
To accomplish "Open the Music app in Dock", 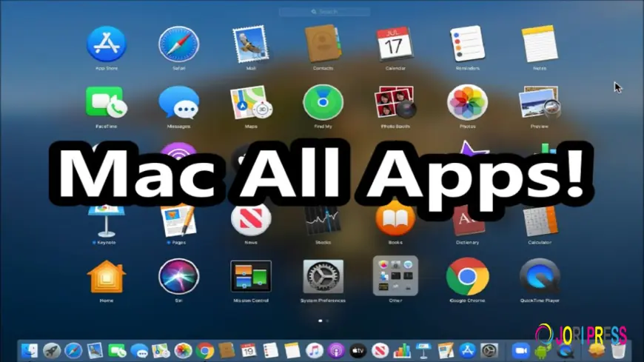I will point(314,351).
